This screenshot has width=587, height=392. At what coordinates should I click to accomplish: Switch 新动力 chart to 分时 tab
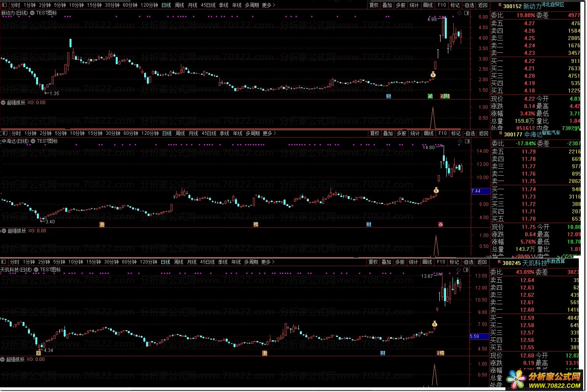(16, 5)
